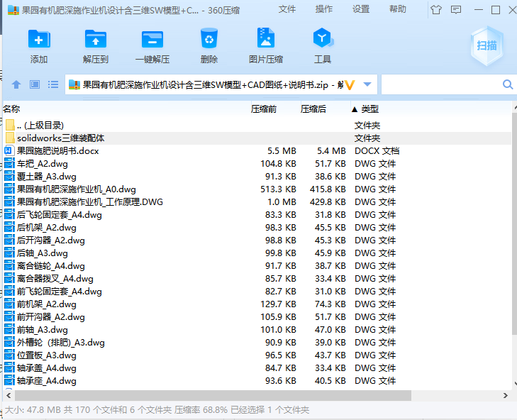Click the horizontal scrollbar left arrow

coord(9,395)
